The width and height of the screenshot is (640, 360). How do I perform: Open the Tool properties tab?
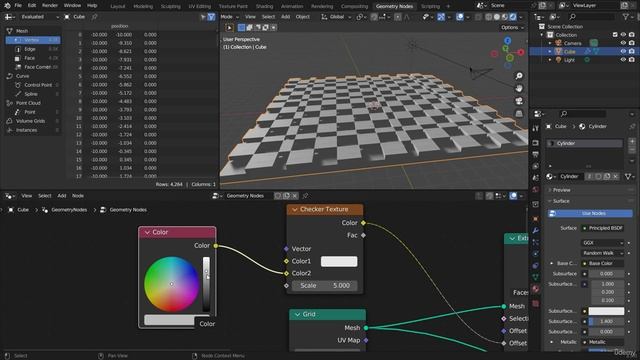coord(536,128)
